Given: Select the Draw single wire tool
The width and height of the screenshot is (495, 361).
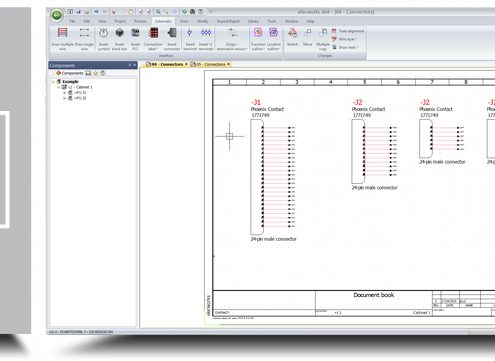Looking at the screenshot, I should point(84,39).
